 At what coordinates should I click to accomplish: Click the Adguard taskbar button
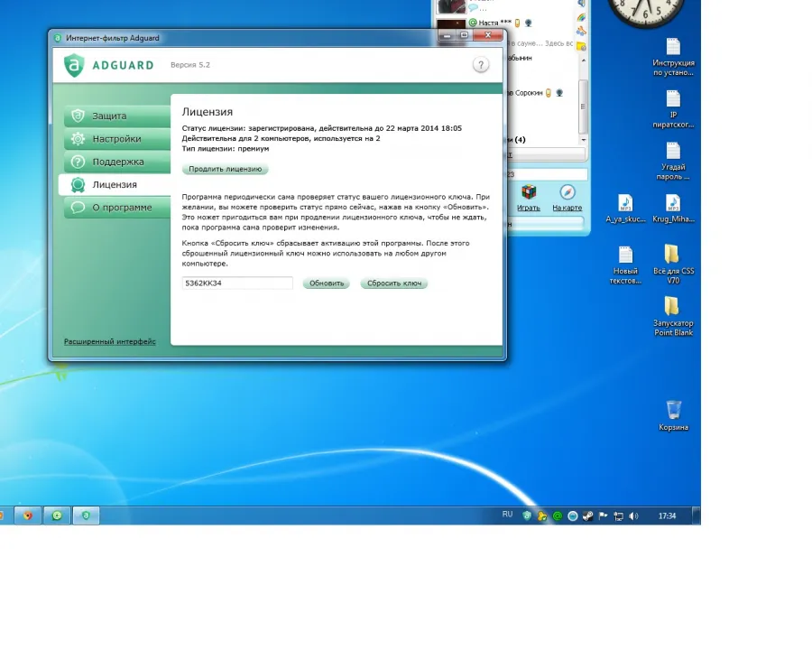[86, 515]
